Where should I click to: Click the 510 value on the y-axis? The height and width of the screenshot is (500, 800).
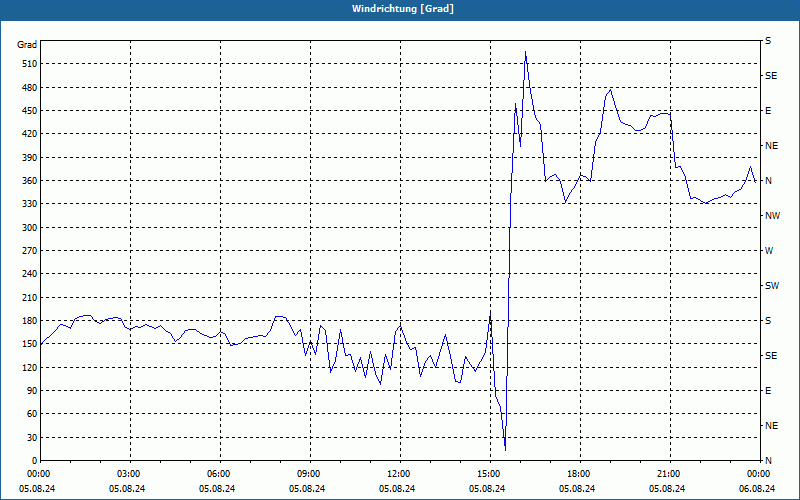29,64
